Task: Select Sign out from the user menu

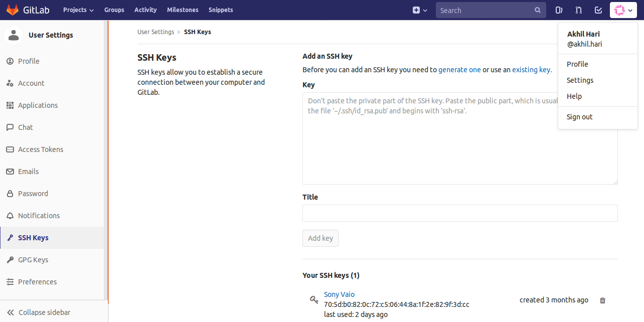Action: point(579,117)
